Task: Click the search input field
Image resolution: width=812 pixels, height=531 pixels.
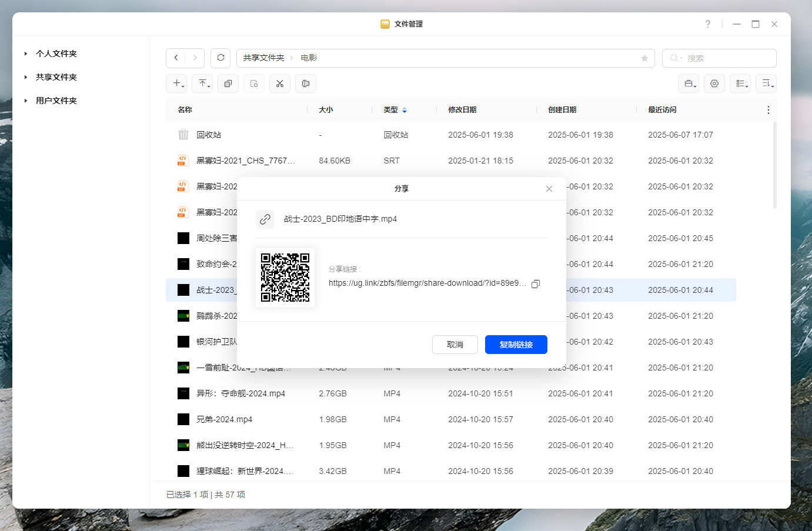Action: pyautogui.click(x=719, y=58)
